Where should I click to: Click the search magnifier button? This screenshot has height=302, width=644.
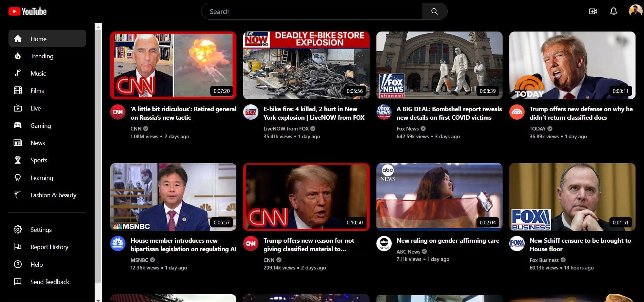coord(434,12)
